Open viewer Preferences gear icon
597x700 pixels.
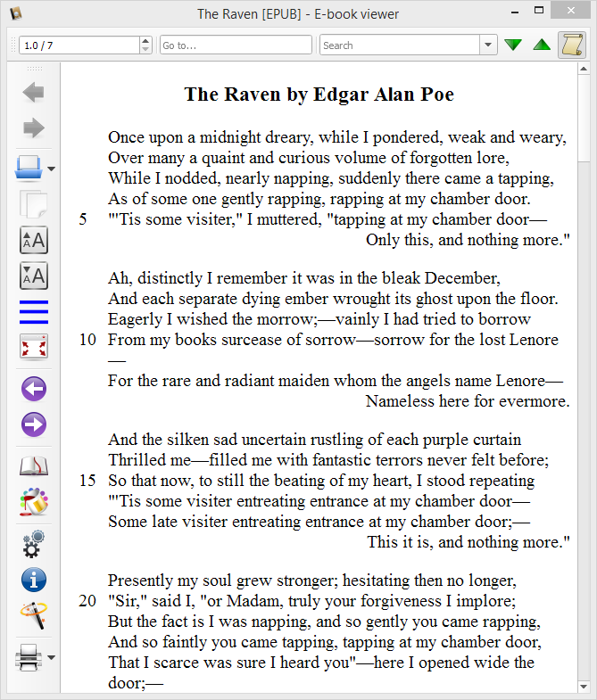pyautogui.click(x=34, y=544)
